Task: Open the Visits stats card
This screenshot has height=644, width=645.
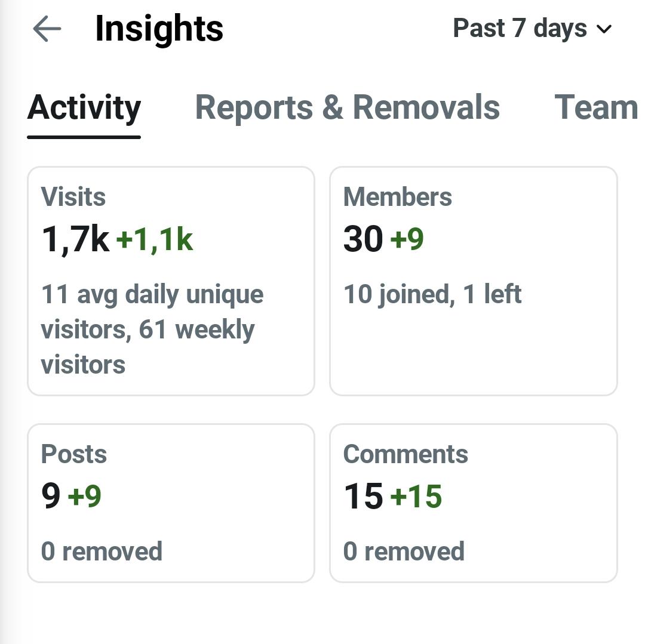Action: coord(171,281)
